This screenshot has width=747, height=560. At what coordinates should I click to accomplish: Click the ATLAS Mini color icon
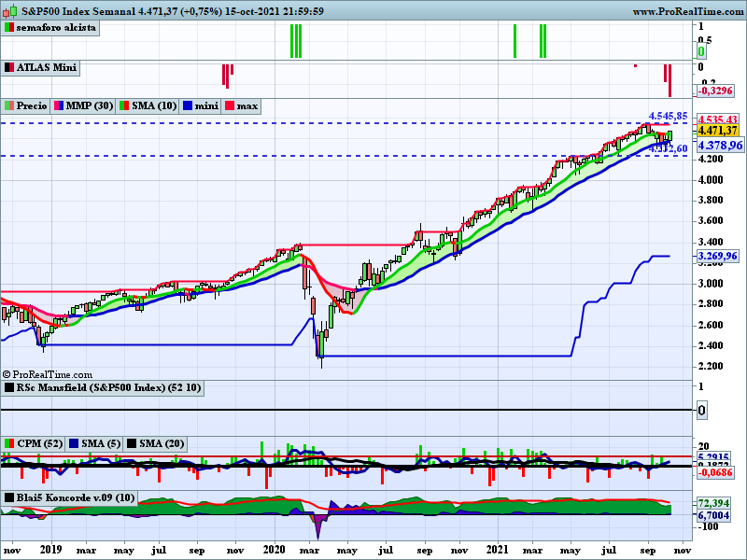(9, 67)
